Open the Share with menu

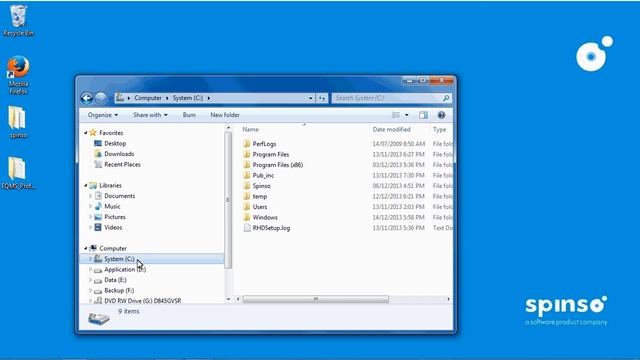click(150, 115)
